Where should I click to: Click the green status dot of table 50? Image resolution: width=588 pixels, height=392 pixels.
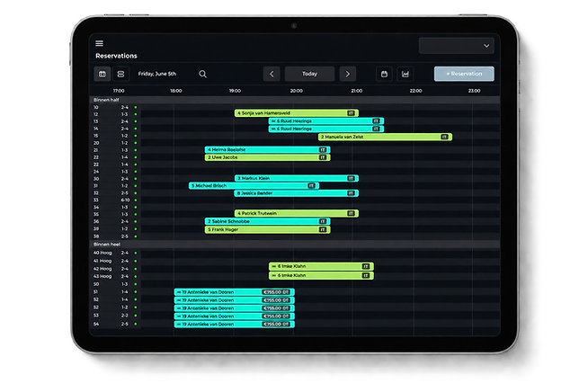[x=136, y=284]
